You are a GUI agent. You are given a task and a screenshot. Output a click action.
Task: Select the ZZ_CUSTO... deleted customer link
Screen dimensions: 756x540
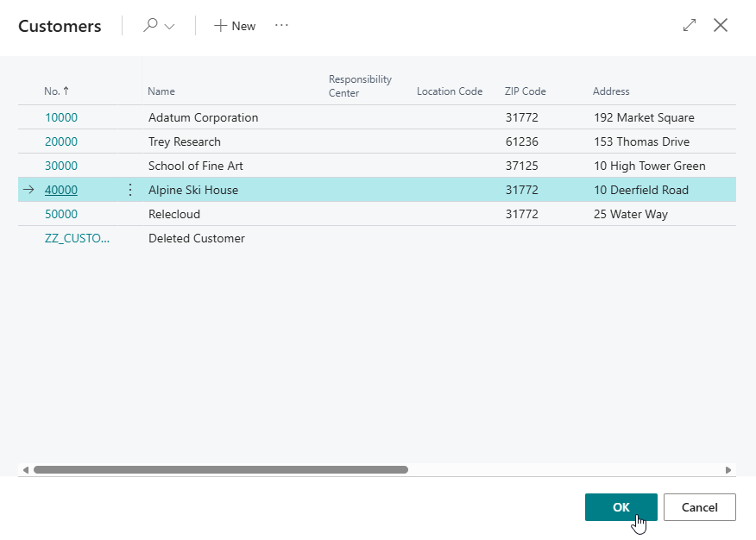[77, 238]
